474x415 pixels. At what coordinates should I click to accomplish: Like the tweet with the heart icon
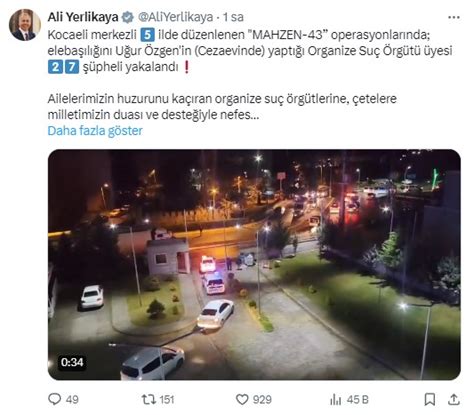point(242,399)
